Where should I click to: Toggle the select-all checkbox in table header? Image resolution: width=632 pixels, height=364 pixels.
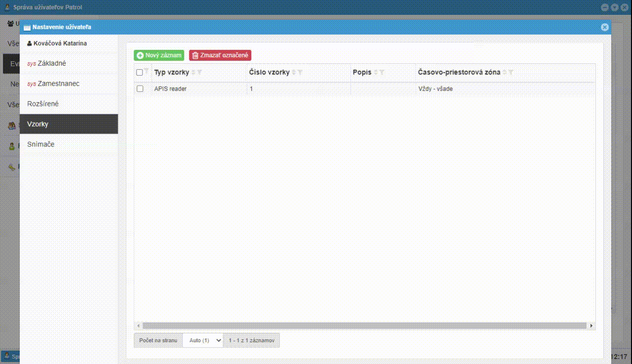139,73
